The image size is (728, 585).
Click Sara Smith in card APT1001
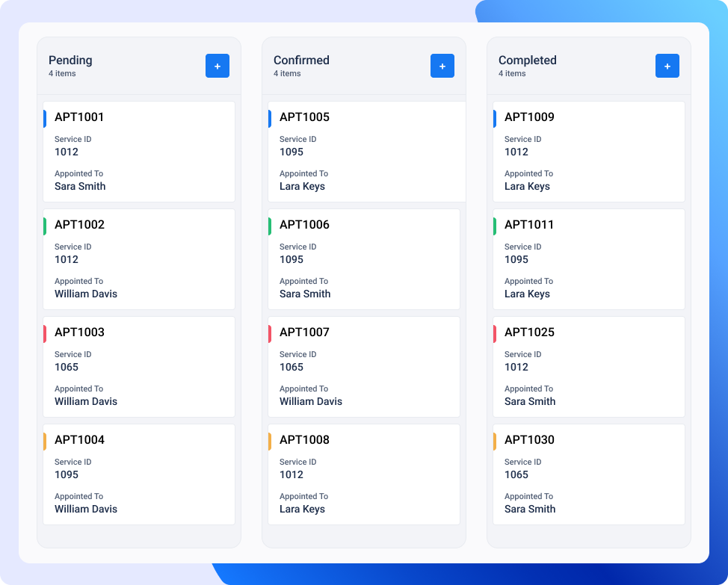80,186
